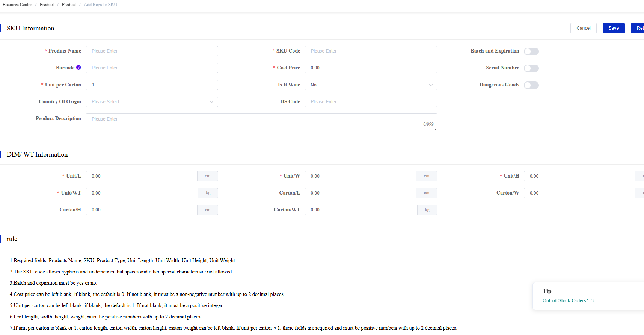
Task: Click the Cancel button
Action: click(x=583, y=28)
